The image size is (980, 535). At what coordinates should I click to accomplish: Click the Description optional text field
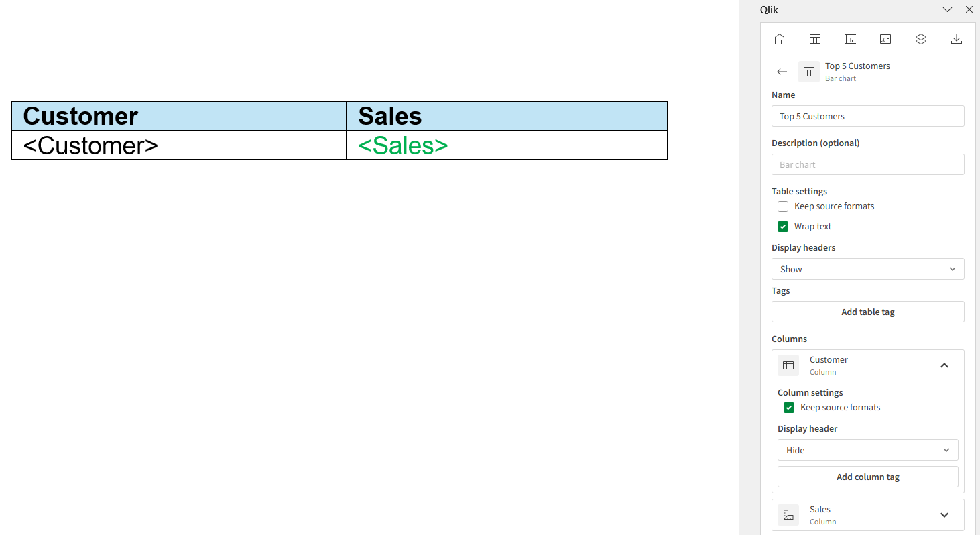[867, 164]
